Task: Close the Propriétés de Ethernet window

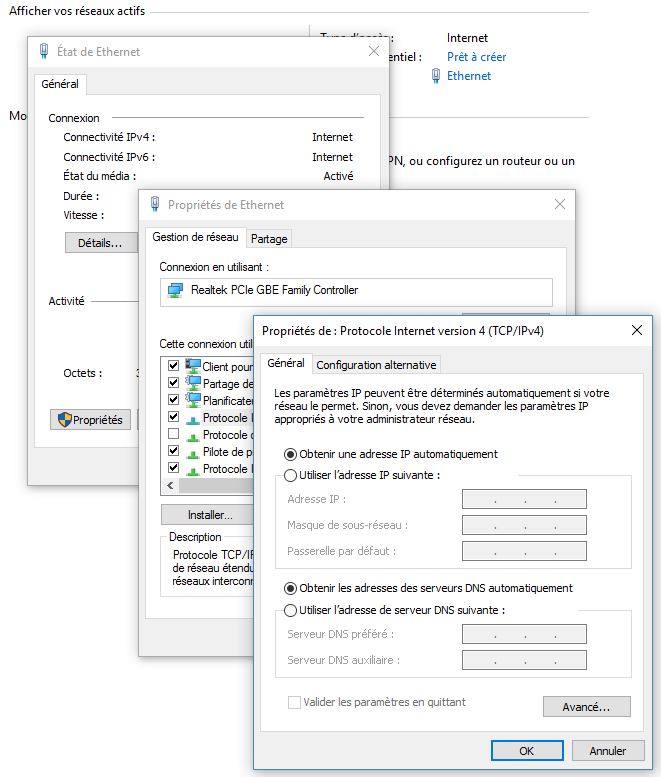Action: tap(560, 204)
